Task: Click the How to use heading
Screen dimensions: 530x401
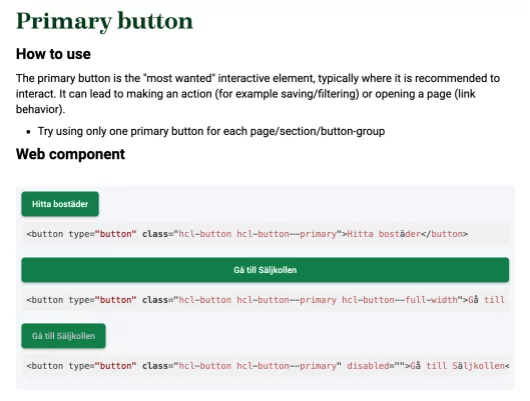Action: pyautogui.click(x=53, y=54)
